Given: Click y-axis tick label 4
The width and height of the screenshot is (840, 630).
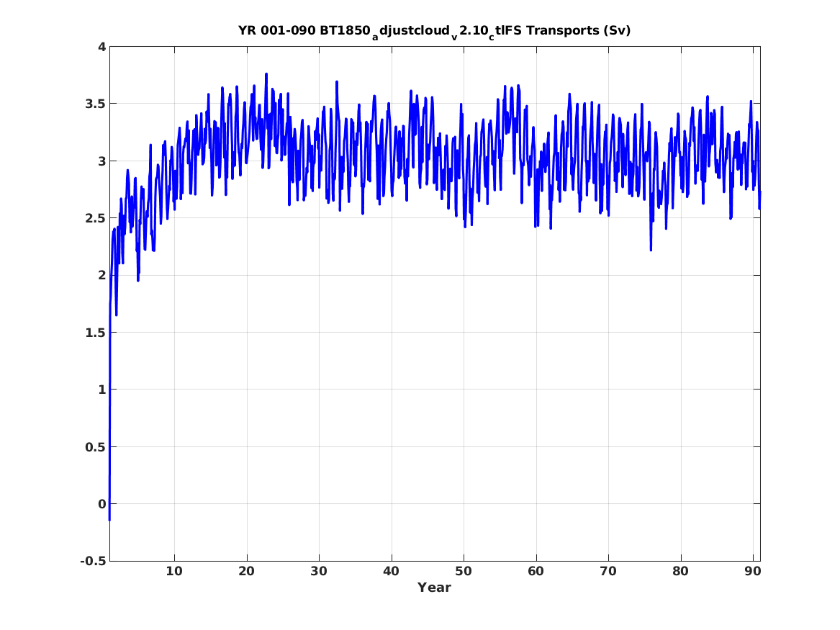Looking at the screenshot, I should click(x=101, y=47).
